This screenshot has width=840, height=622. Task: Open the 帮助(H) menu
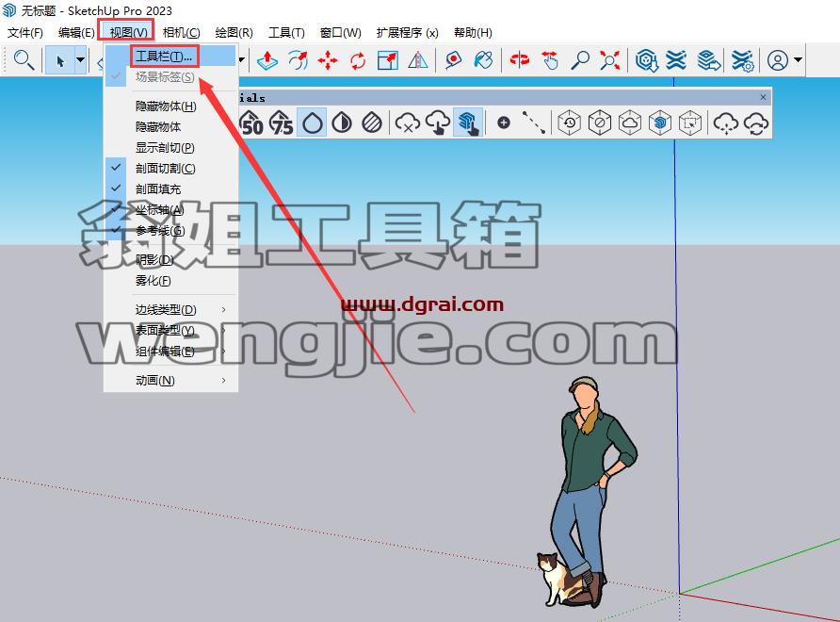click(x=473, y=33)
